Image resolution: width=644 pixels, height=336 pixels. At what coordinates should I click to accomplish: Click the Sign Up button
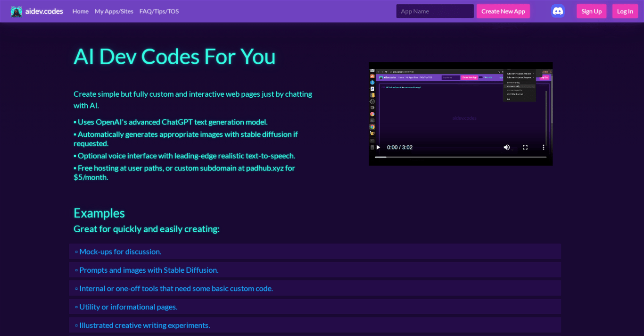click(591, 11)
